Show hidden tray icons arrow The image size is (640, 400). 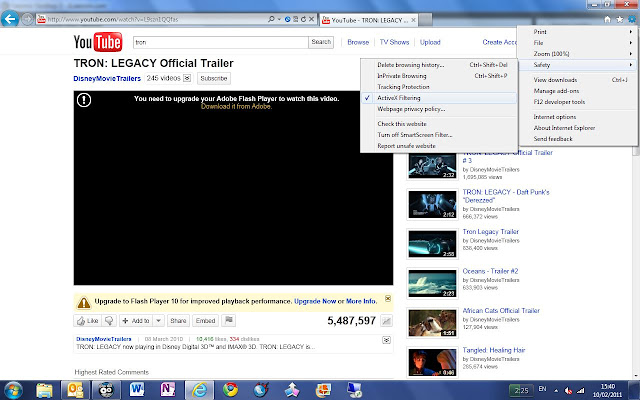pyautogui.click(x=556, y=390)
